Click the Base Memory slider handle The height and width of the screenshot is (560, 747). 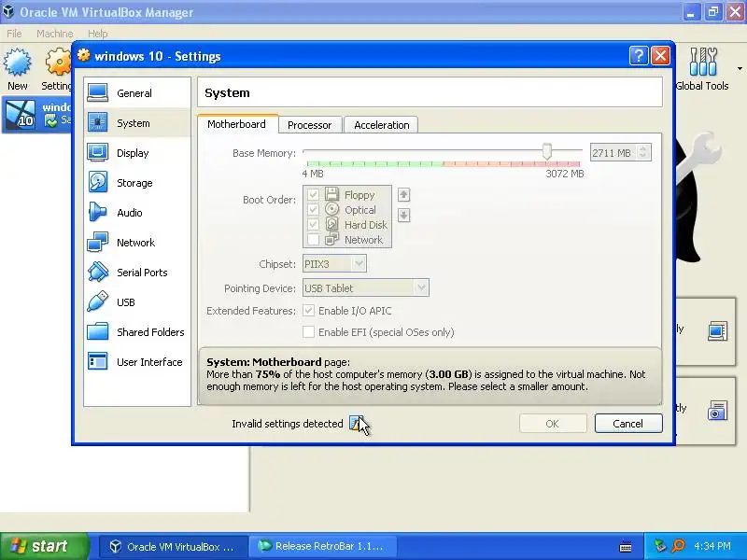(x=547, y=151)
